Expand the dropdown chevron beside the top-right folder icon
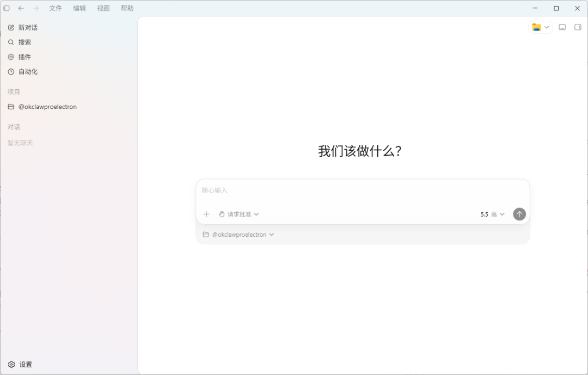The image size is (588, 375). [547, 27]
